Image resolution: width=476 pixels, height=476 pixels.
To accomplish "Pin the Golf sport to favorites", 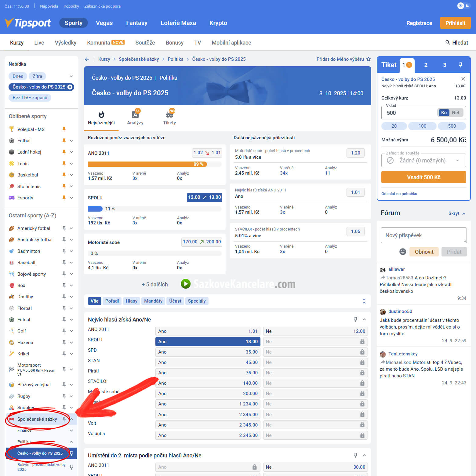I will pos(64,331).
